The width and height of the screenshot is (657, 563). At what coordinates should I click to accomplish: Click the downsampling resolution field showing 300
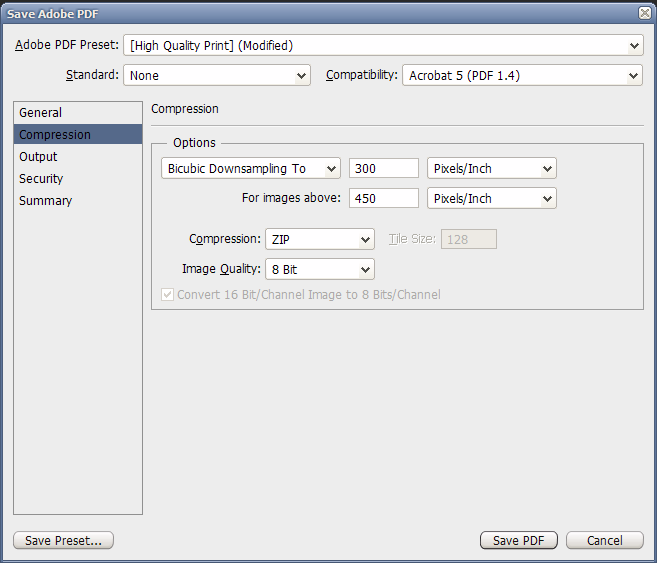pos(384,168)
